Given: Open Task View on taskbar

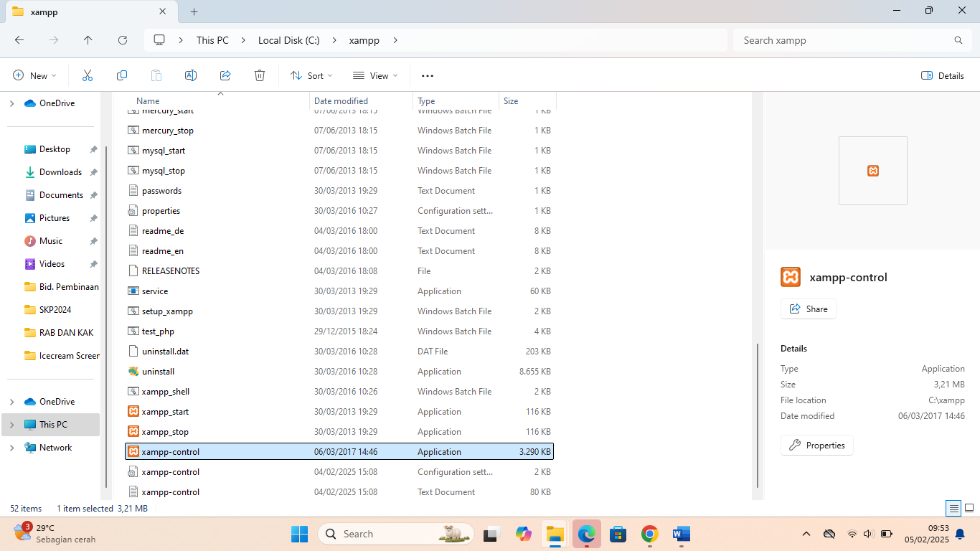Looking at the screenshot, I should pyautogui.click(x=492, y=534).
